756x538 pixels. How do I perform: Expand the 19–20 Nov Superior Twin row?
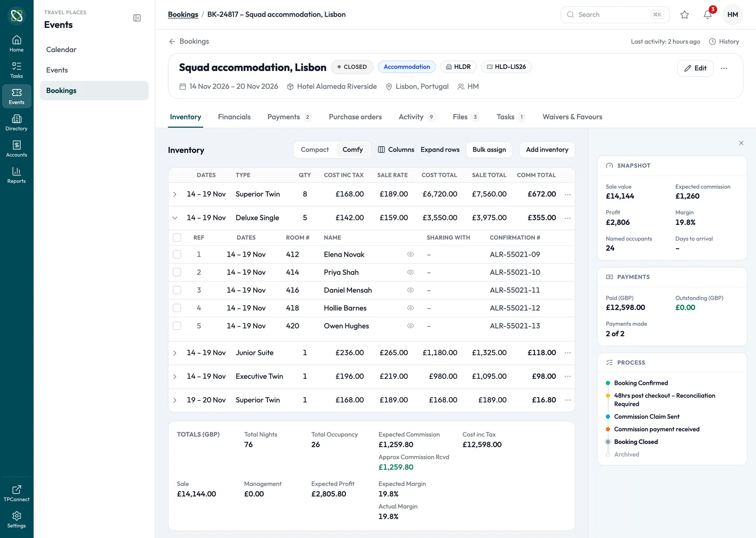tap(175, 400)
